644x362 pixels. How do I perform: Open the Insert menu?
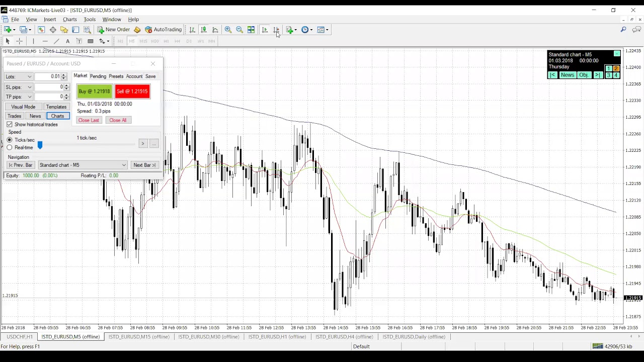50,19
